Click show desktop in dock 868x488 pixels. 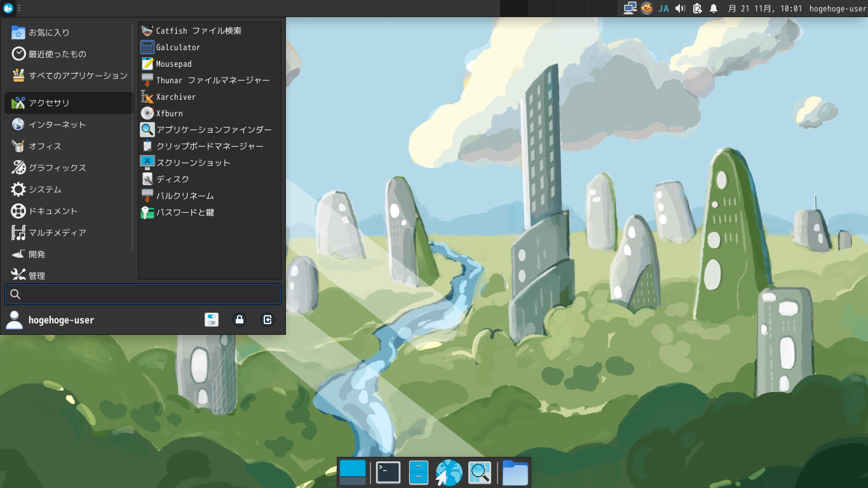click(353, 472)
